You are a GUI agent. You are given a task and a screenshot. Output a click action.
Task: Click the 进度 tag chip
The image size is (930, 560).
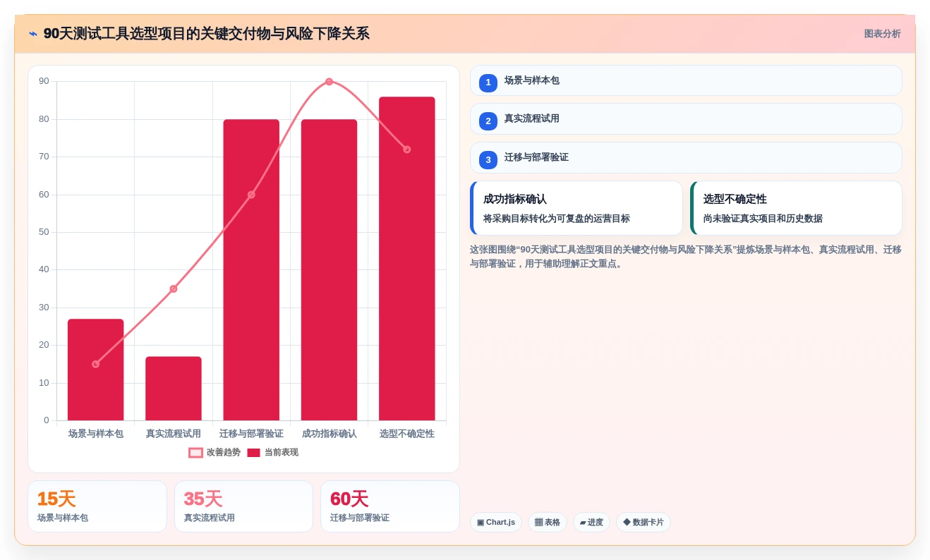pyautogui.click(x=591, y=523)
